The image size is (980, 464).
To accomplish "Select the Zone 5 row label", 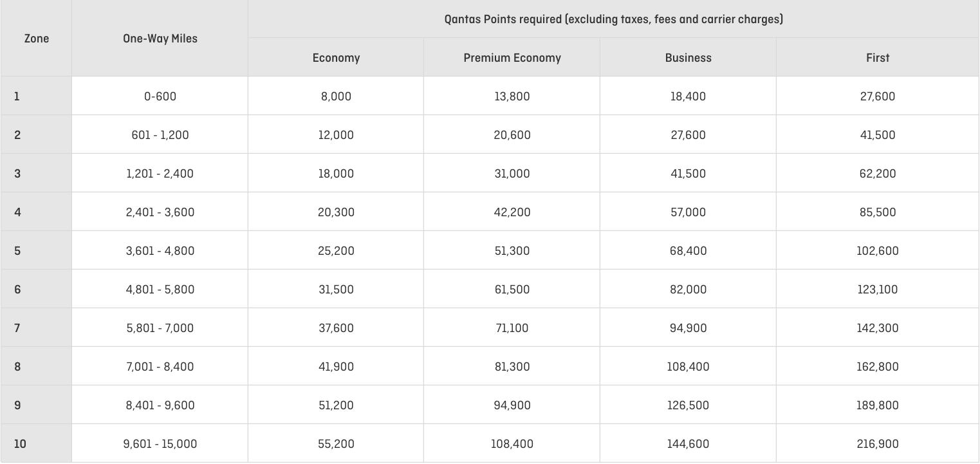I will click(x=36, y=250).
